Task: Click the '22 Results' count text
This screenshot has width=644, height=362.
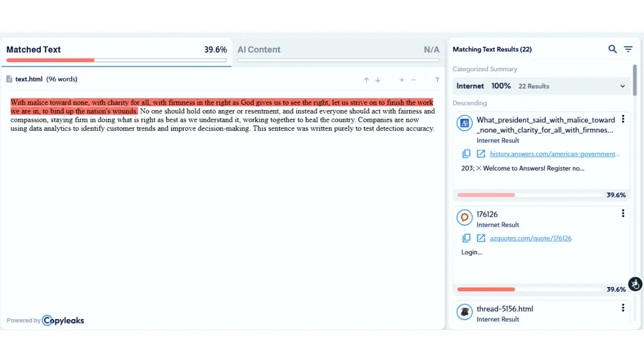Action: [534, 86]
